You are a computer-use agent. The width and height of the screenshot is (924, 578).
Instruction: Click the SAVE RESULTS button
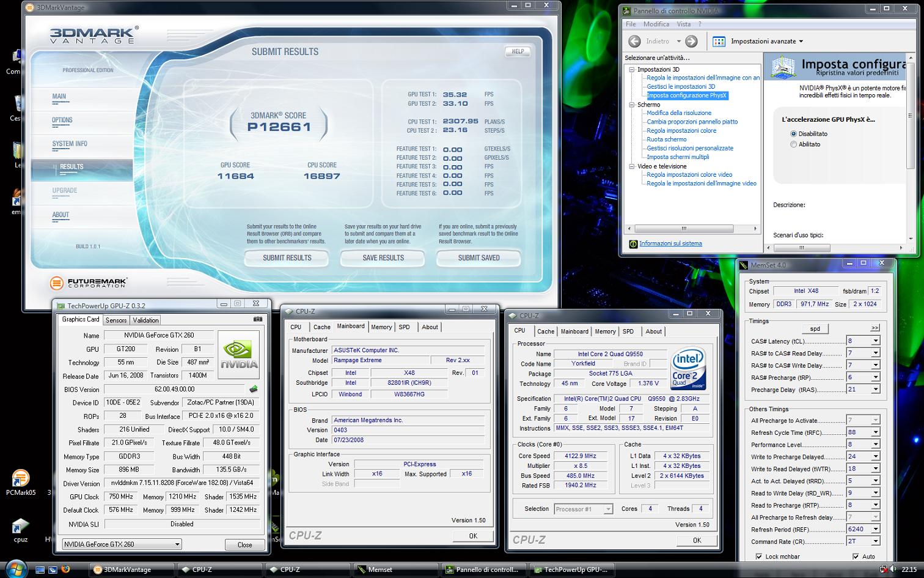pyautogui.click(x=383, y=258)
